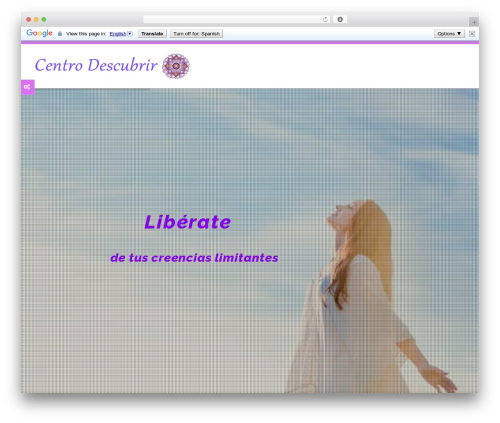Click Turn off for: Spanish button
This screenshot has height=423, width=500.
[196, 34]
